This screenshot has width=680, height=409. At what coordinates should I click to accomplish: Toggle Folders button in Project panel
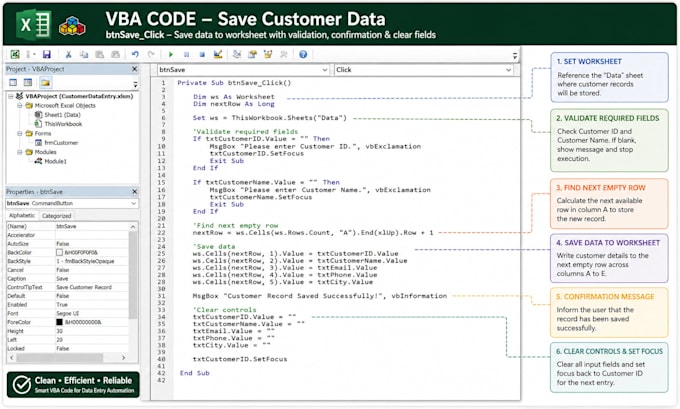click(46, 82)
